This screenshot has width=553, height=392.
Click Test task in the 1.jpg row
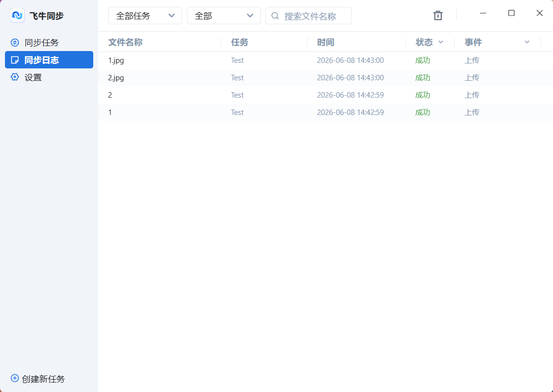pos(238,60)
